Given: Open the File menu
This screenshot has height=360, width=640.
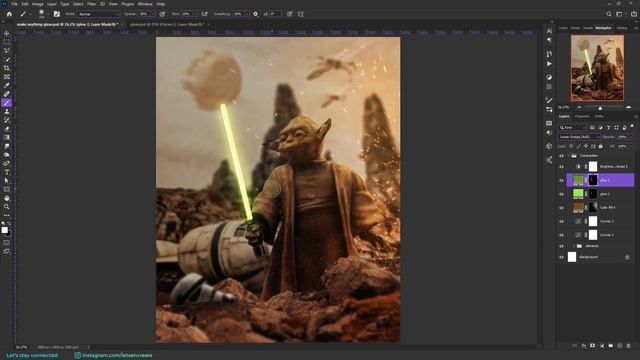Looking at the screenshot, I should pos(14,4).
